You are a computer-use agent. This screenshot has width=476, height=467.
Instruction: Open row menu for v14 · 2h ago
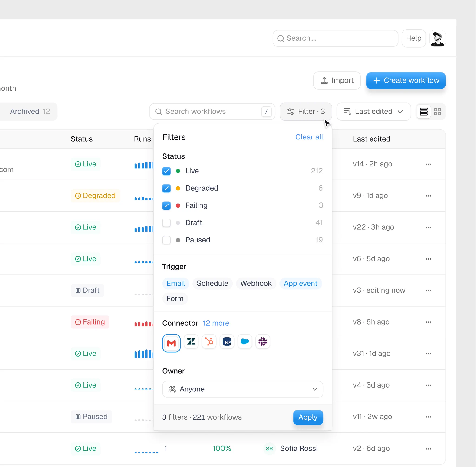pyautogui.click(x=428, y=164)
